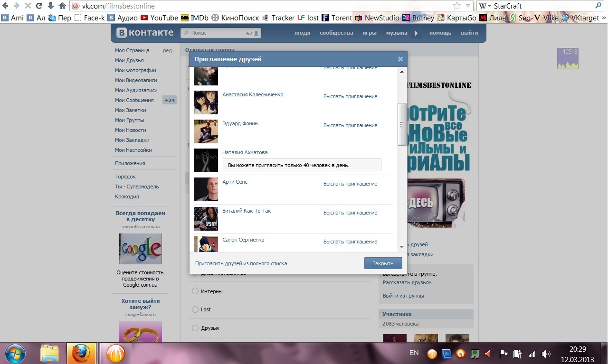The width and height of the screenshot is (608, 364).
Task: Open Мои Сообщения in sidebar
Action: point(134,100)
